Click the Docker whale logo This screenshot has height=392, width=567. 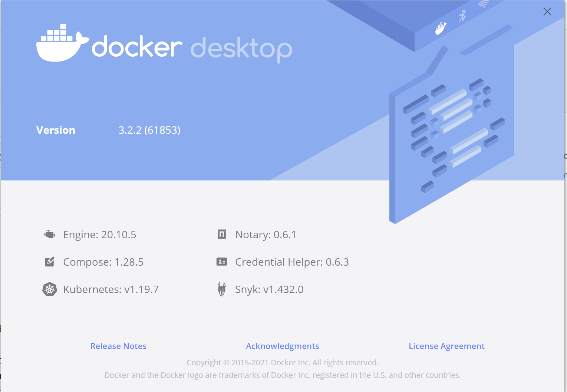(x=62, y=44)
